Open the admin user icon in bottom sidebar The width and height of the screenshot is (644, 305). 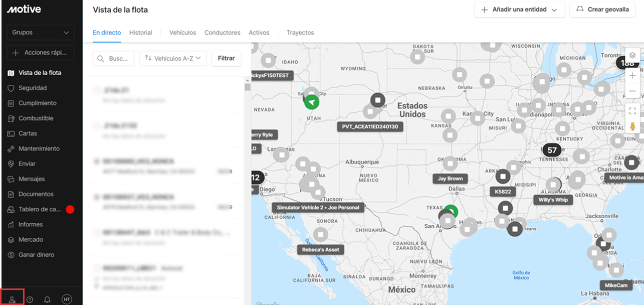[12, 299]
